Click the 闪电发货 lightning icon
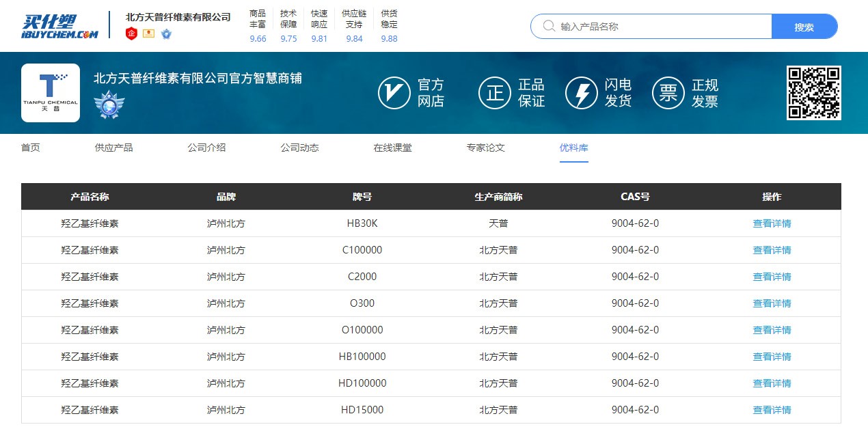This screenshot has width=868, height=442. (582, 93)
